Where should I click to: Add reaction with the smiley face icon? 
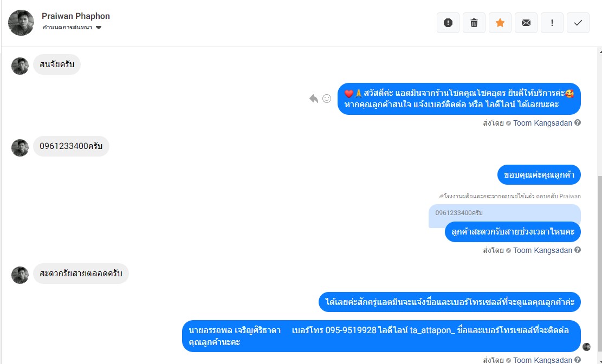[x=327, y=99]
